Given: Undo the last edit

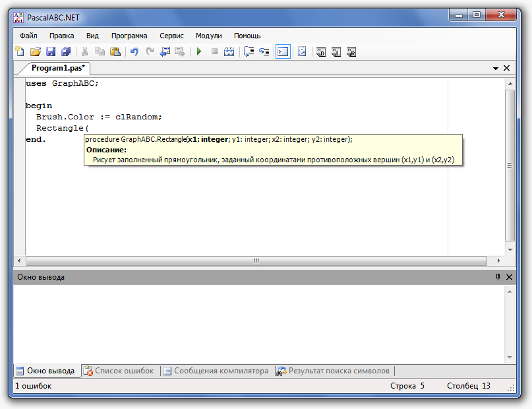Looking at the screenshot, I should pyautogui.click(x=134, y=51).
